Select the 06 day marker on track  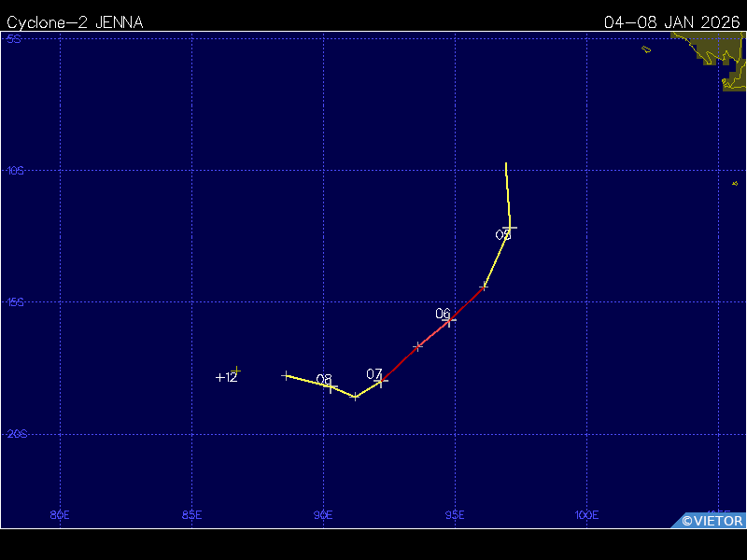click(x=450, y=319)
